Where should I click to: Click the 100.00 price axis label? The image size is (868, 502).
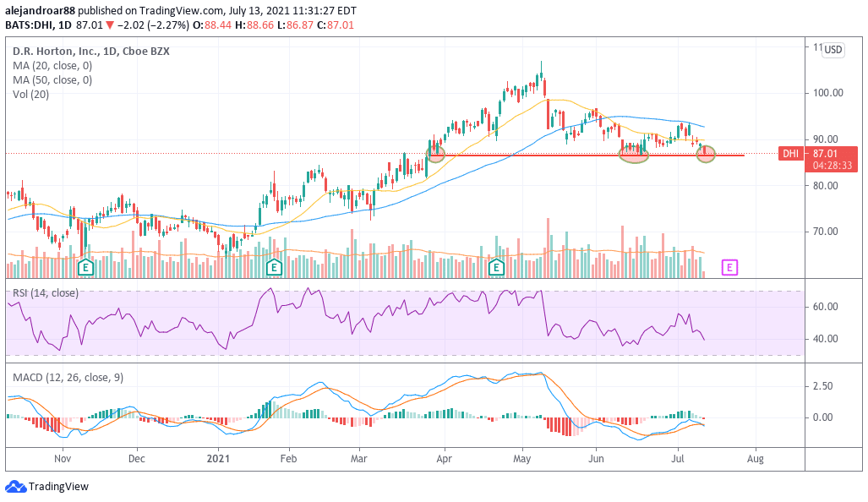pyautogui.click(x=827, y=92)
